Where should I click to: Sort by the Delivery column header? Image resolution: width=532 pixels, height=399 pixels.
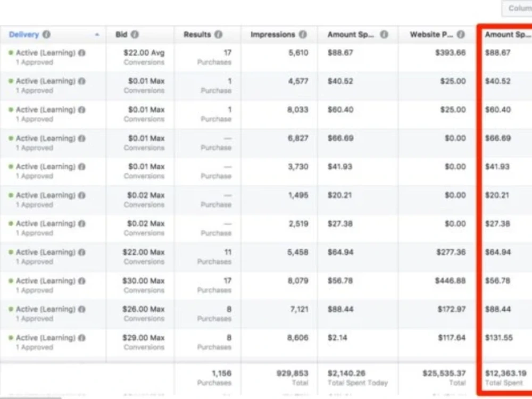(24, 35)
